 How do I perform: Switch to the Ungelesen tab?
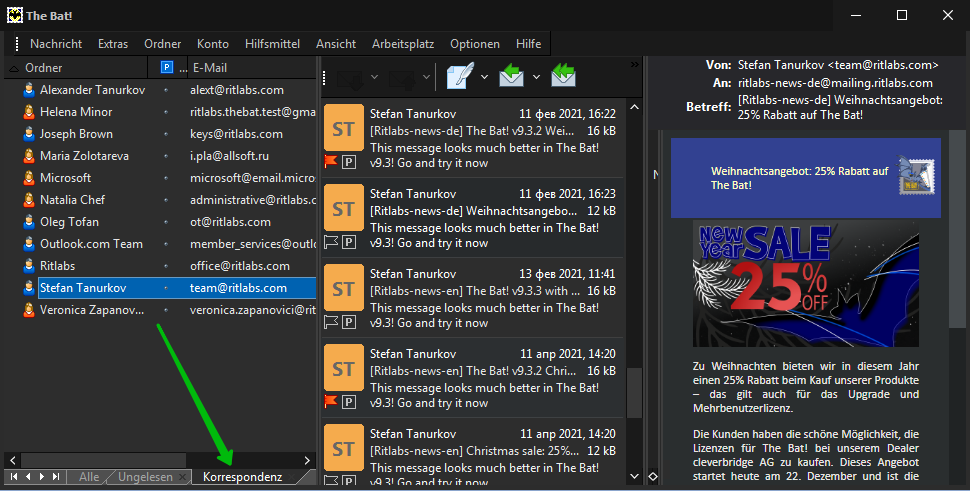click(146, 477)
